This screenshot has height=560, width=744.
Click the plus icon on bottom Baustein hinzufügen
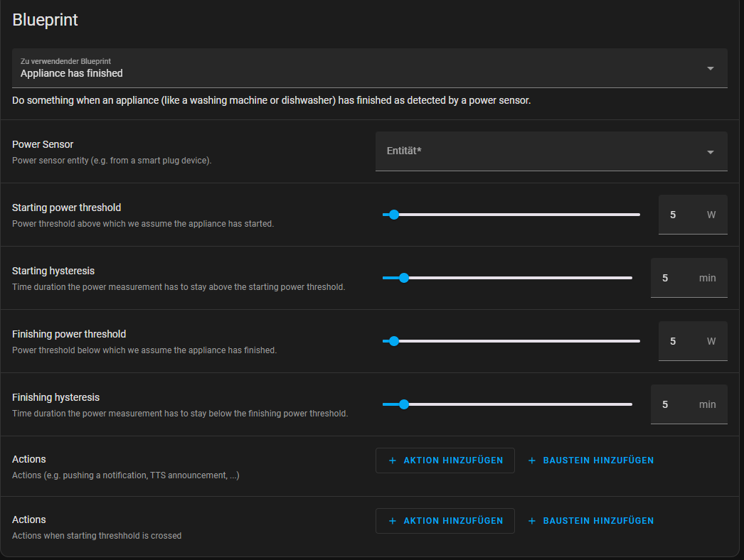[532, 521]
